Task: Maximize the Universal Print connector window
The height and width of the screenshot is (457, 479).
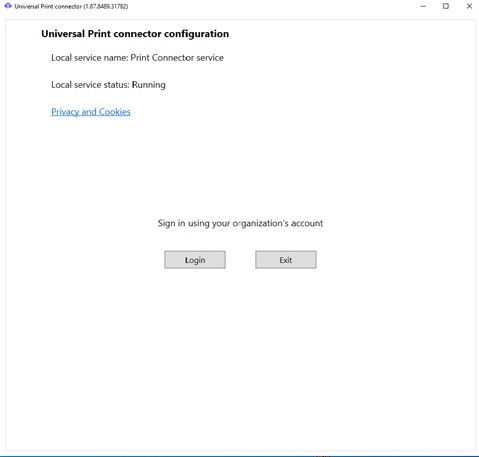Action: [446, 6]
